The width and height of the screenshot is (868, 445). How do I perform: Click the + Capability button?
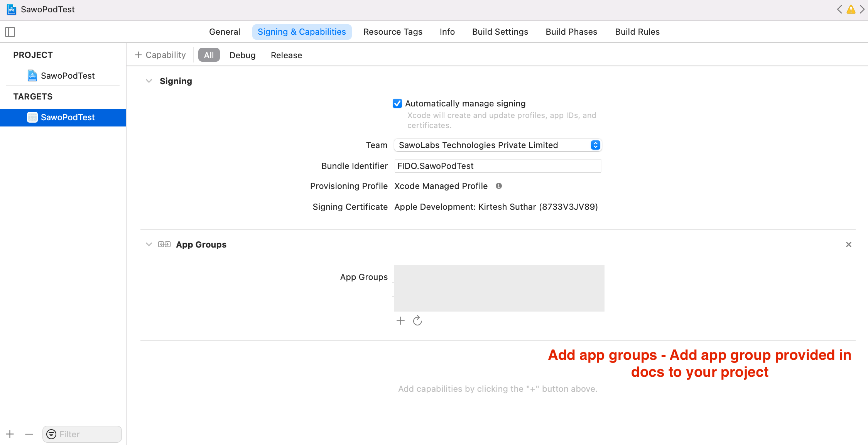[160, 55]
